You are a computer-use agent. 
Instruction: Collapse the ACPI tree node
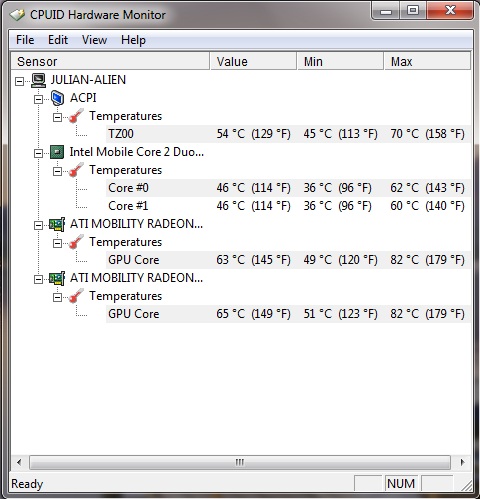[38, 99]
